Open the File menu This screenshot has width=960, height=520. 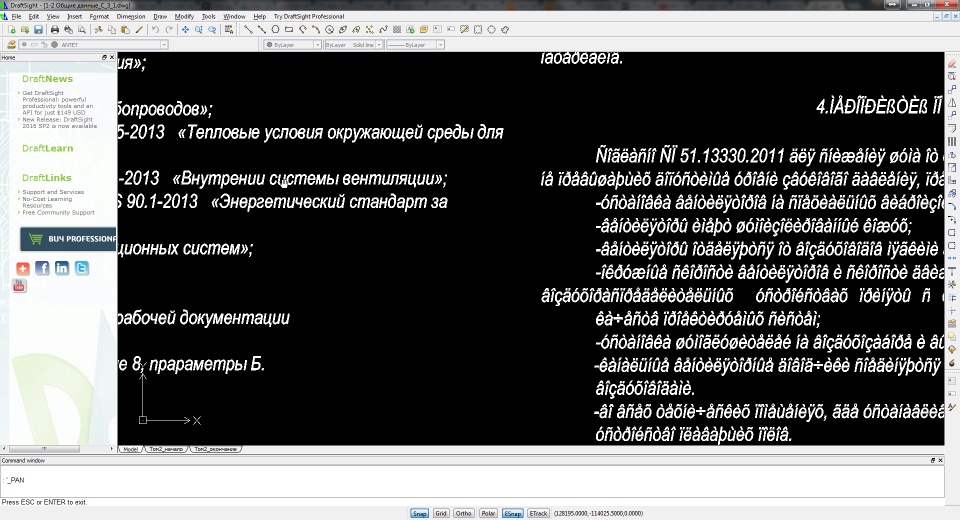pos(16,17)
